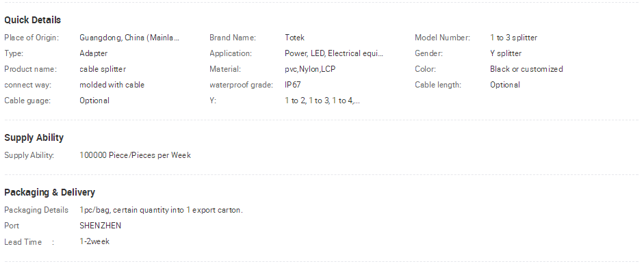This screenshot has height=266, width=644.
Task: Click the Lead Time value 1-2week
Action: point(94,241)
